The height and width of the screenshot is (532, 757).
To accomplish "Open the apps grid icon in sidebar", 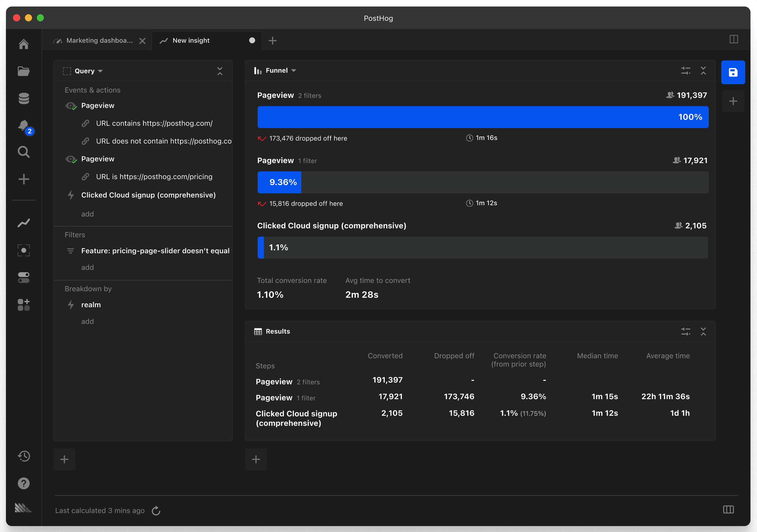I will [x=23, y=305].
